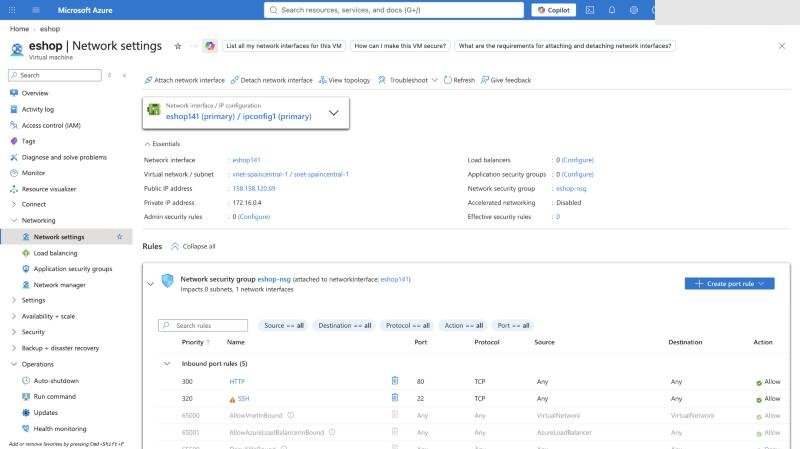Open Load balancing under Networking
800x449 pixels.
55,253
